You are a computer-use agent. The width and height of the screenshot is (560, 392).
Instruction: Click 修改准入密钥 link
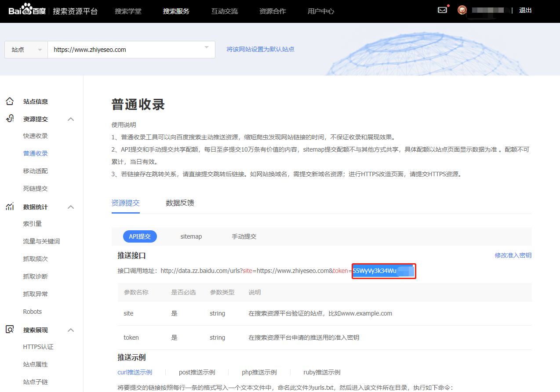(513, 255)
